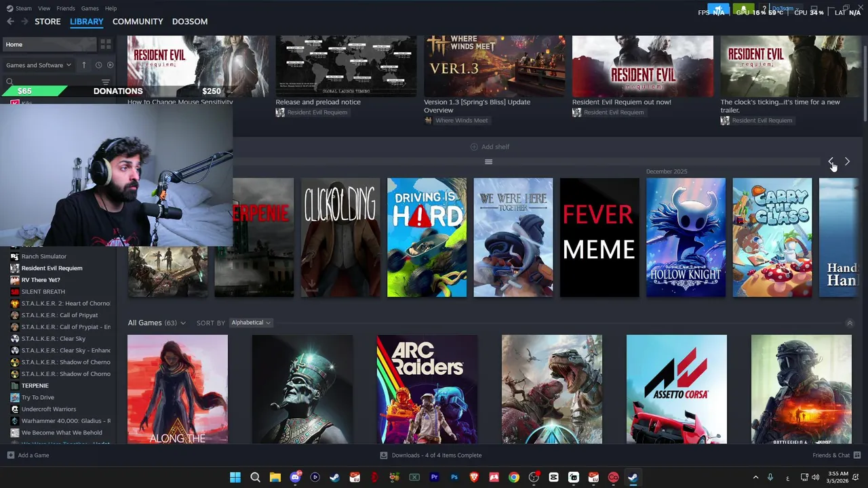Open Premiere Pro from taskbar
The height and width of the screenshot is (488, 868).
click(x=434, y=478)
